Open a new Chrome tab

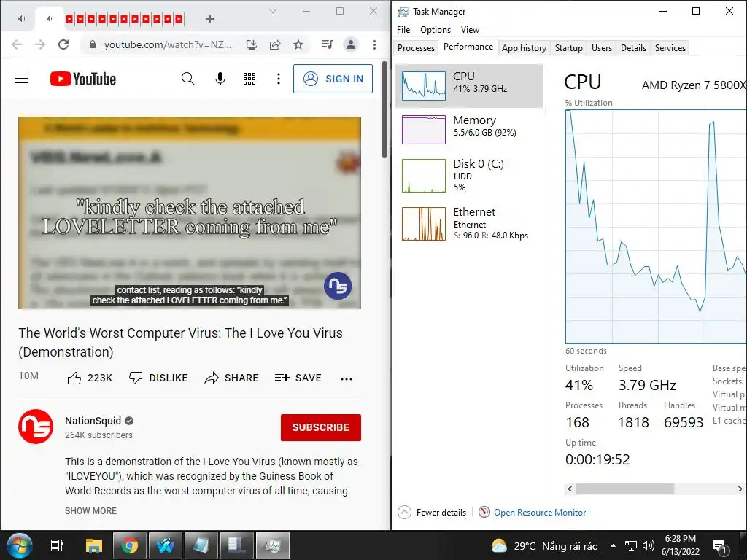[210, 19]
